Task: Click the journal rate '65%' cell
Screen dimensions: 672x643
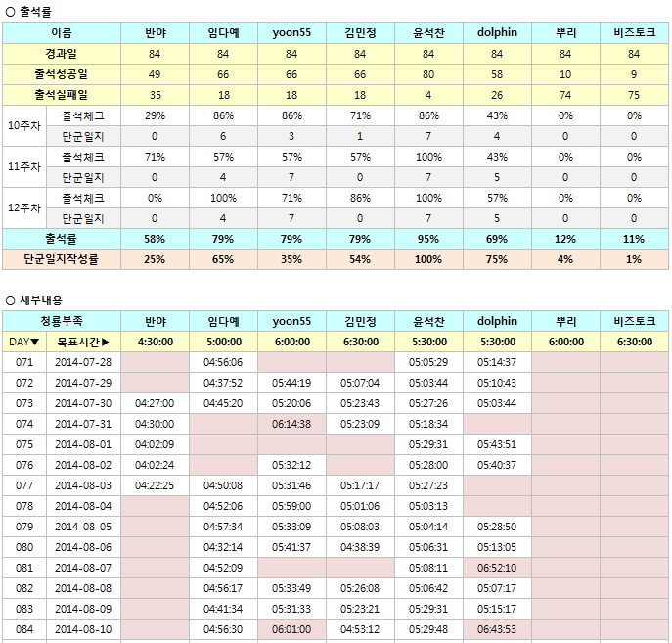Action: pyautogui.click(x=223, y=259)
